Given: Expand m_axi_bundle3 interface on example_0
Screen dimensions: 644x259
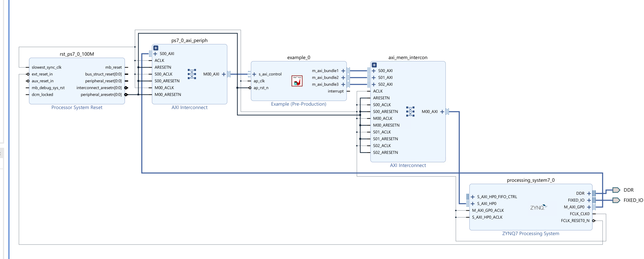Looking at the screenshot, I should click(x=343, y=84).
